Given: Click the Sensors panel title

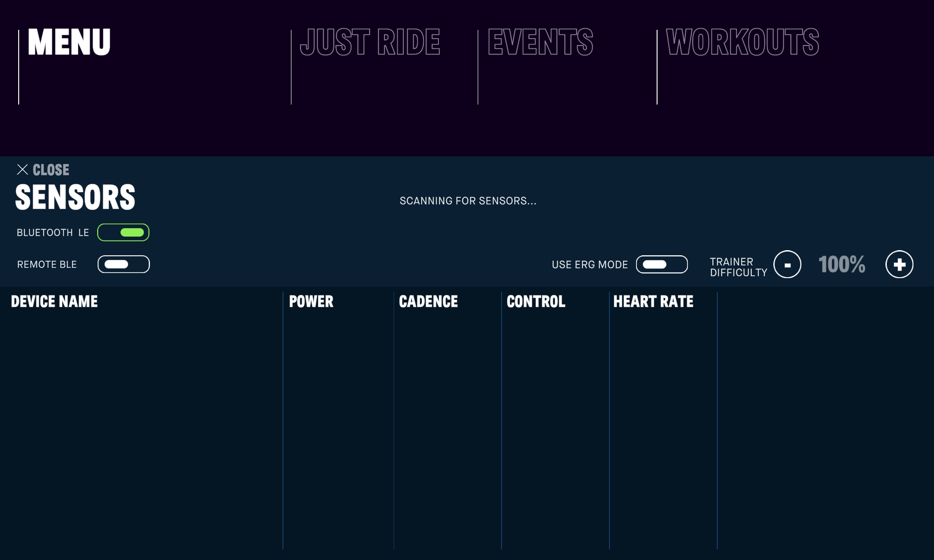Looking at the screenshot, I should point(75,197).
